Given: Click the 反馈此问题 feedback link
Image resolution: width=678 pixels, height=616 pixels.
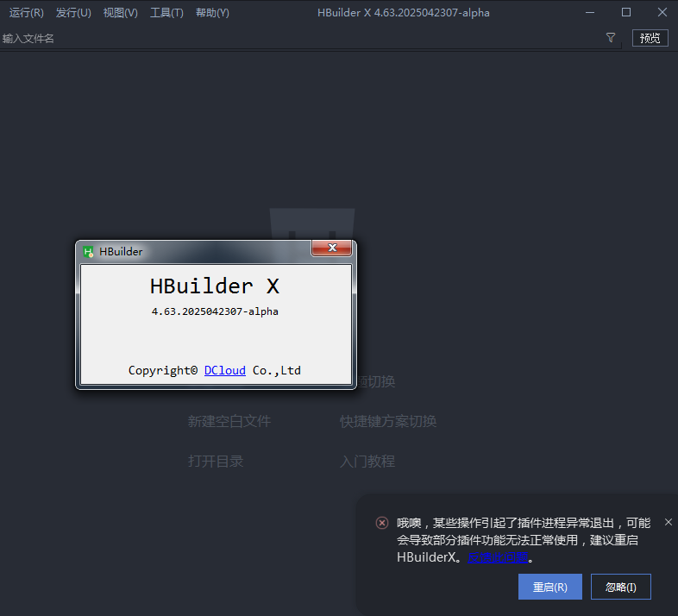Looking at the screenshot, I should (498, 557).
